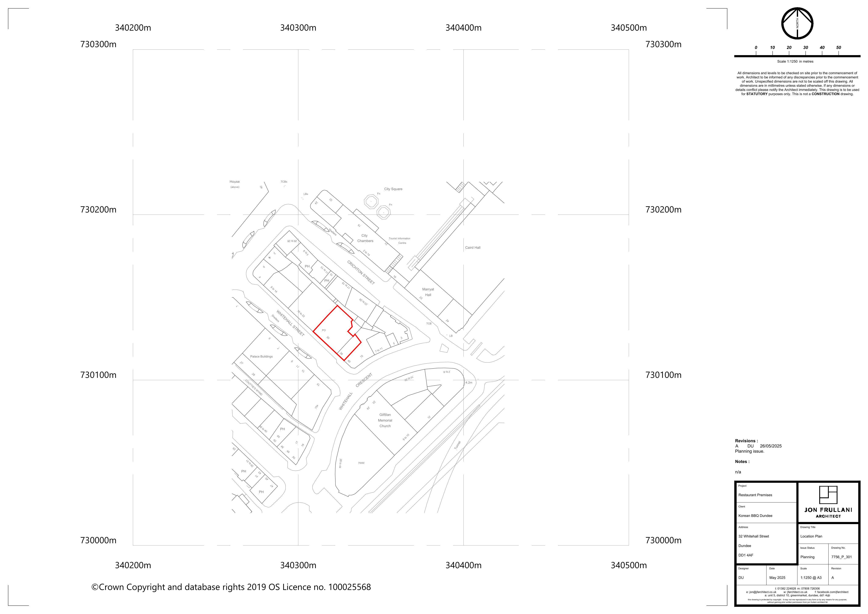Click the 32 Whitehall Street address line
Image resolution: width=868 pixels, height=614 pixels.
click(753, 536)
